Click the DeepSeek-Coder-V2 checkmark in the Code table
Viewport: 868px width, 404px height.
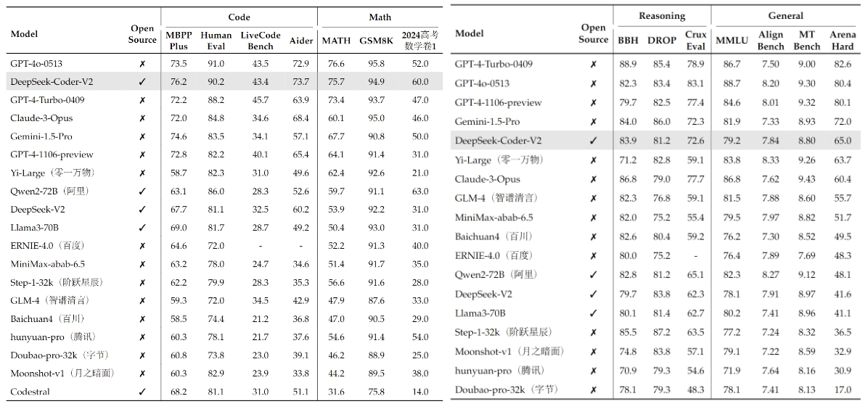pos(142,82)
